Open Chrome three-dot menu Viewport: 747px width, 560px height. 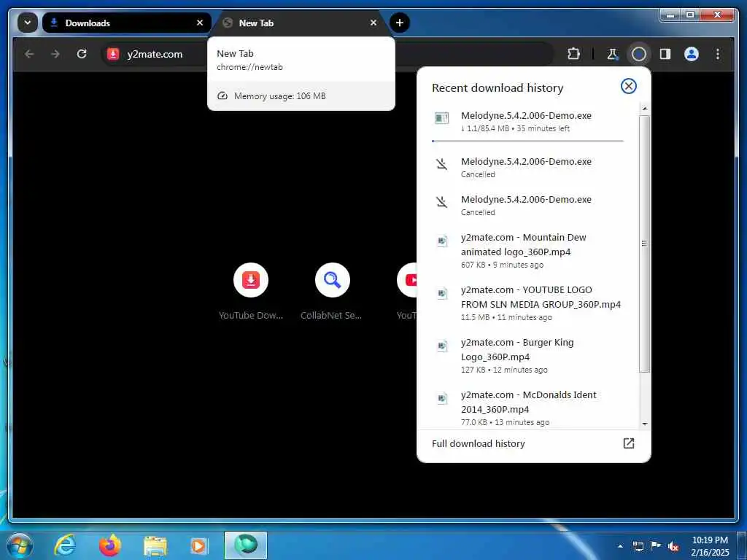point(718,54)
